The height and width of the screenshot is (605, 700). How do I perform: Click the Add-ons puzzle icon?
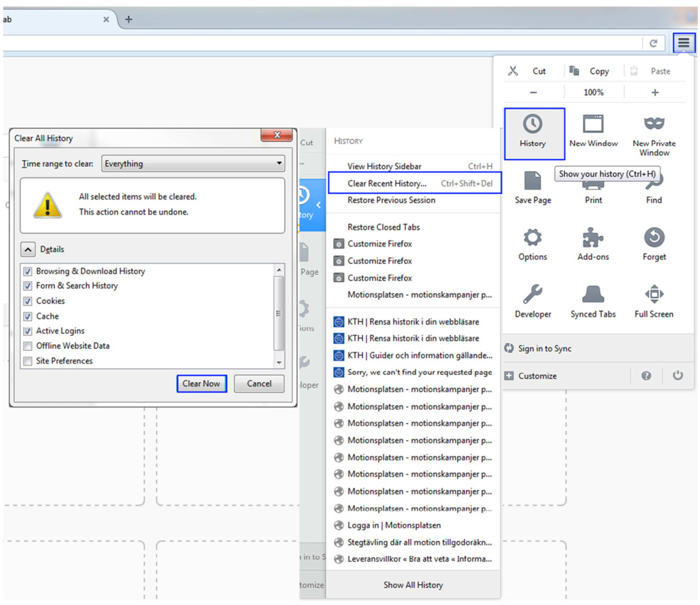click(593, 238)
